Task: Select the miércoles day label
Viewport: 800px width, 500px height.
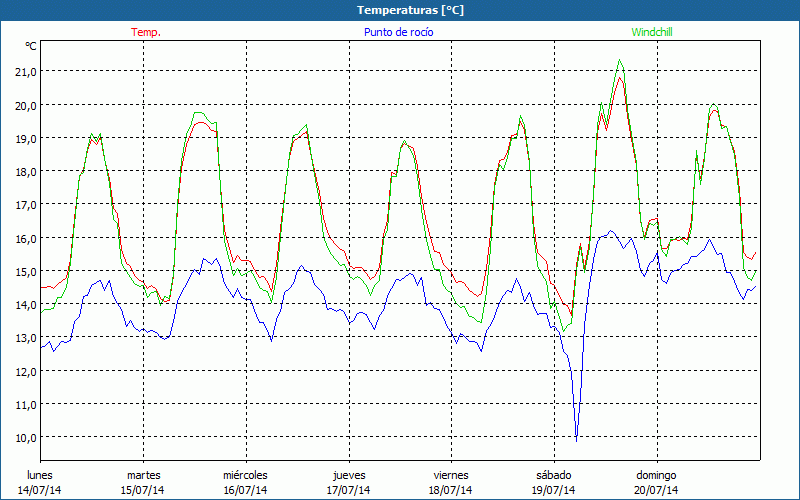Action: [x=245, y=474]
